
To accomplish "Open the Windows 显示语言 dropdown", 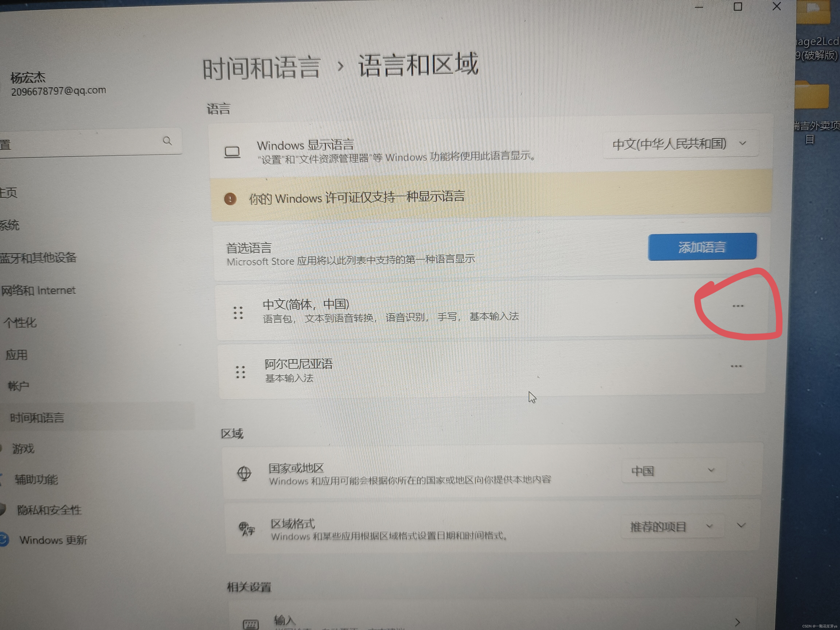I will 680,144.
